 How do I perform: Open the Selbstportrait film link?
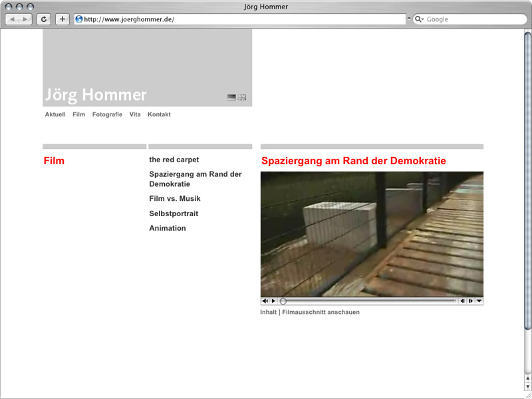click(x=174, y=213)
